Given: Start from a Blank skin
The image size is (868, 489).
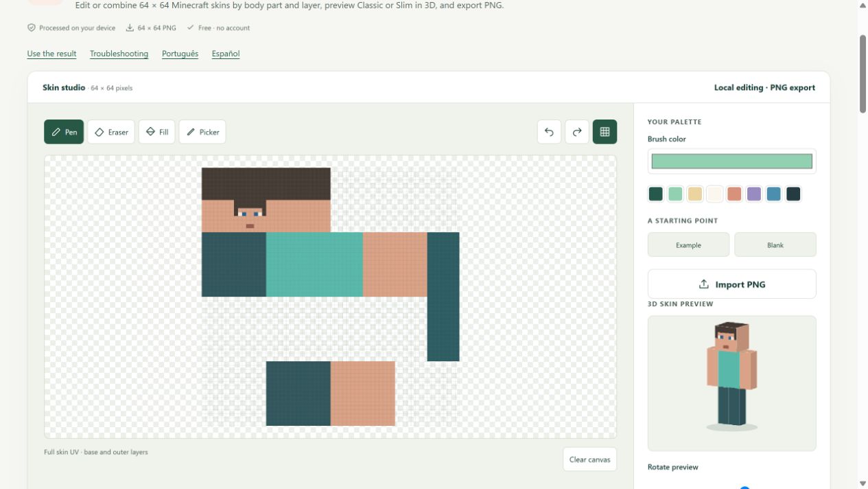Looking at the screenshot, I should pos(775,245).
